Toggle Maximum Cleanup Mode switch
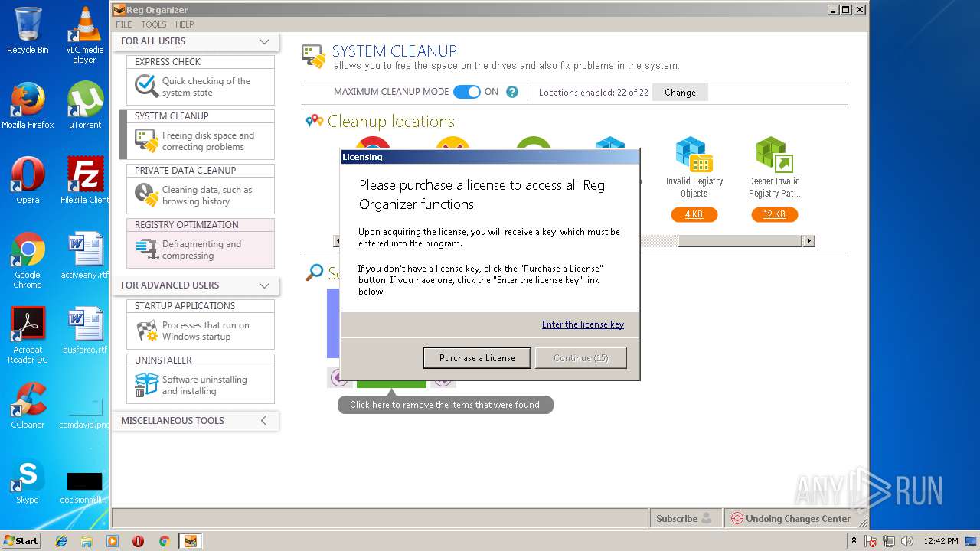This screenshot has width=980, height=551. [x=467, y=92]
